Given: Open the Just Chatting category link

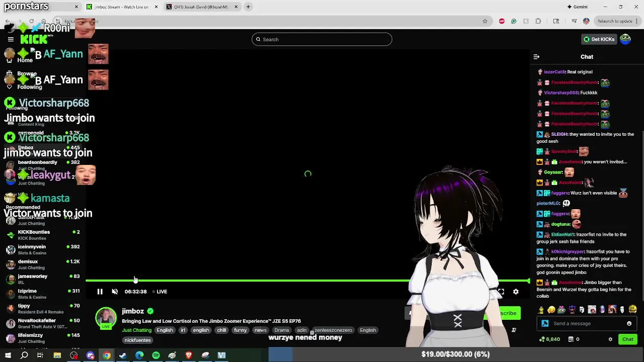Looking at the screenshot, I should pyautogui.click(x=136, y=330).
